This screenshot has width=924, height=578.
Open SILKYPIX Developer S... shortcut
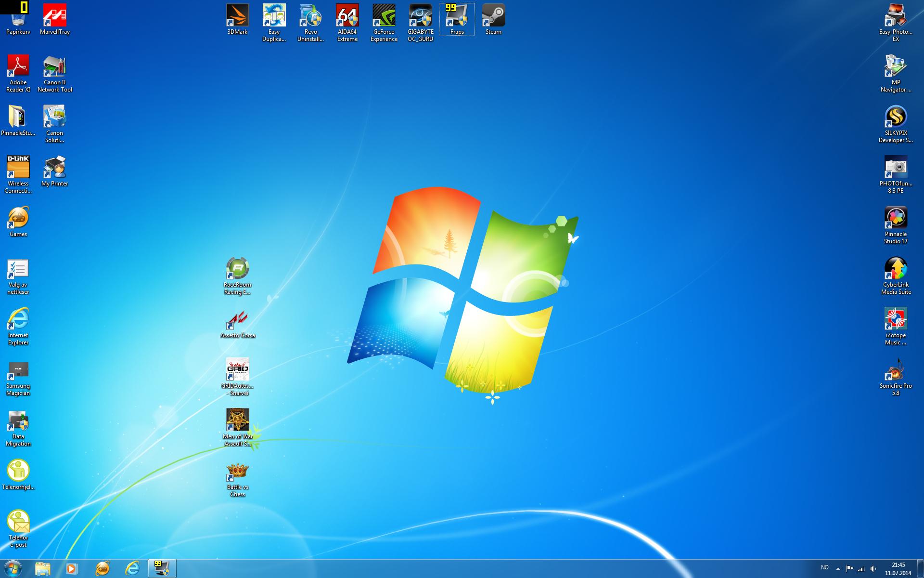[896, 123]
